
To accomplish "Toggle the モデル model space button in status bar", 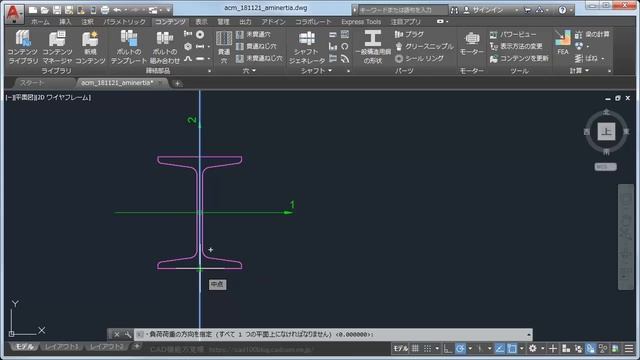I will pyautogui.click(x=400, y=348).
